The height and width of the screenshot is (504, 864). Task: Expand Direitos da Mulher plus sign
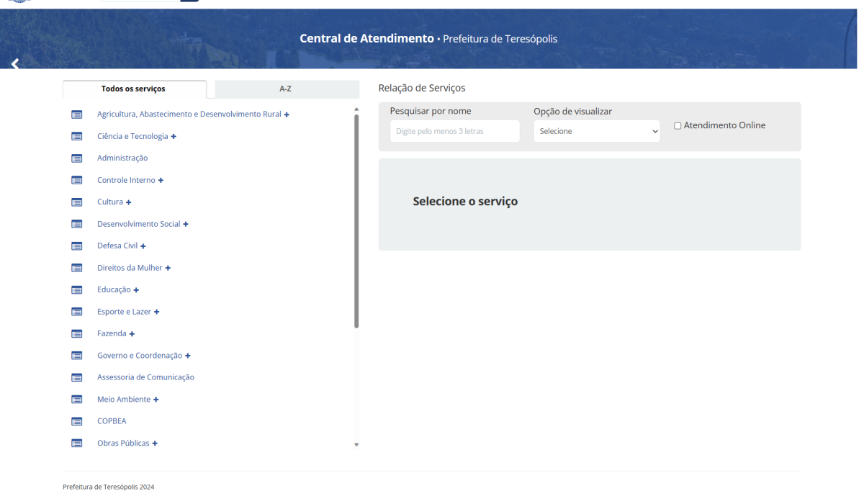click(168, 268)
